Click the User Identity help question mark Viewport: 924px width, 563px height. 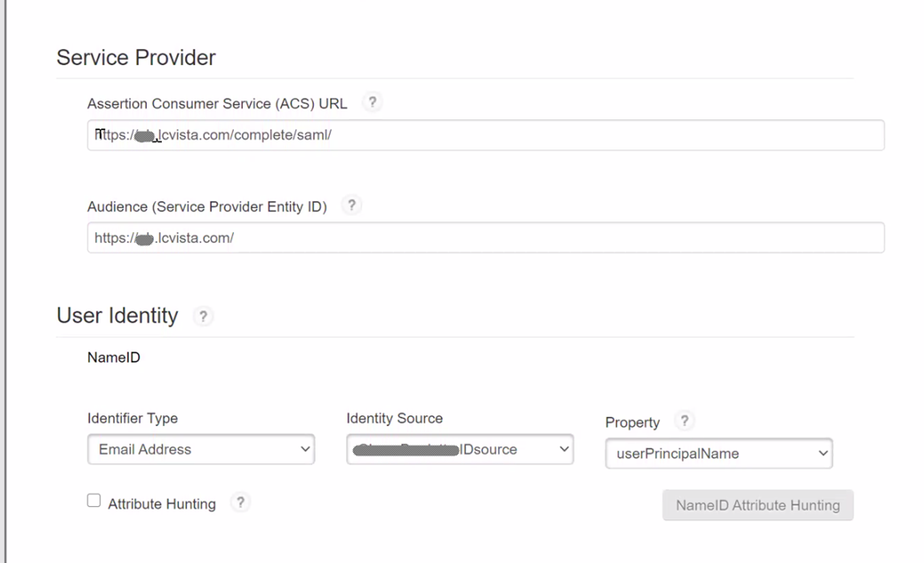point(203,316)
